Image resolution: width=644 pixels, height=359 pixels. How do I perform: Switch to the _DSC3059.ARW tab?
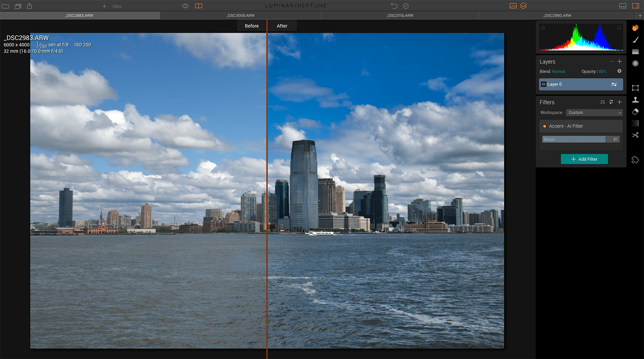pyautogui.click(x=240, y=15)
